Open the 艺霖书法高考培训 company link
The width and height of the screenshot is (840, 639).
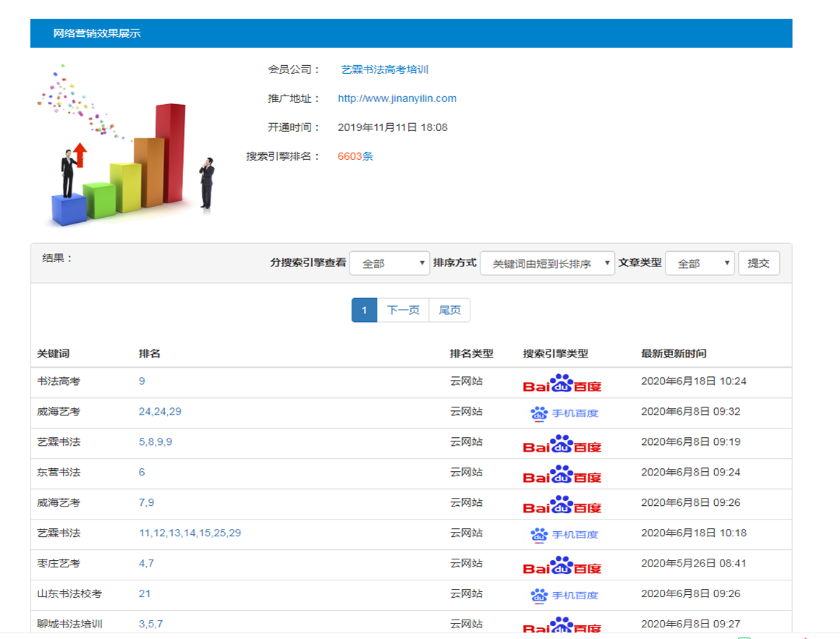(x=385, y=69)
